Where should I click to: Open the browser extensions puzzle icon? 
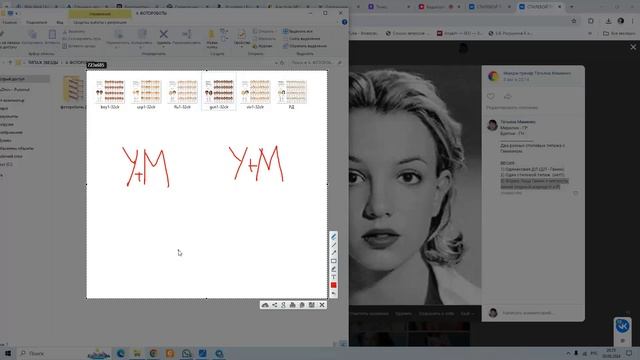(x=591, y=21)
